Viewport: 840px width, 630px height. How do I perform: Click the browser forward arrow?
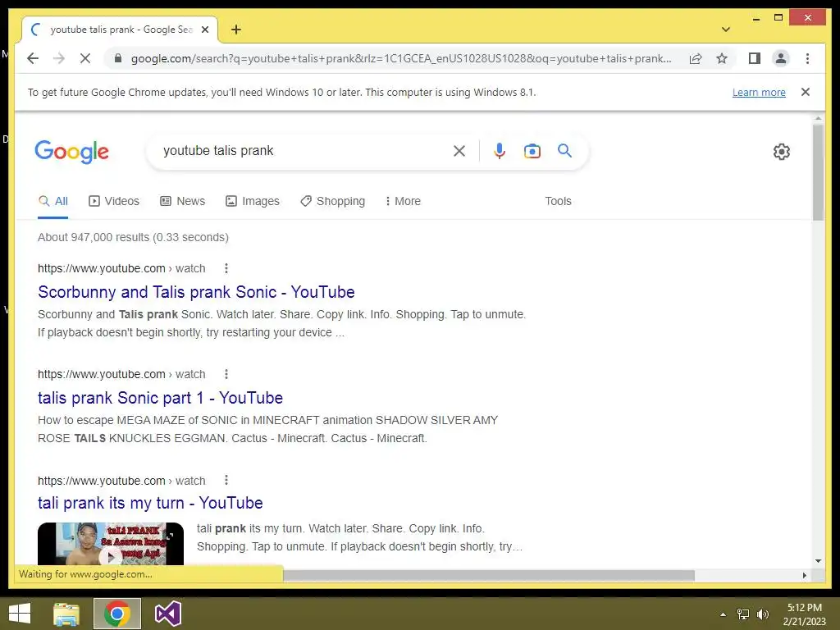[x=59, y=58]
